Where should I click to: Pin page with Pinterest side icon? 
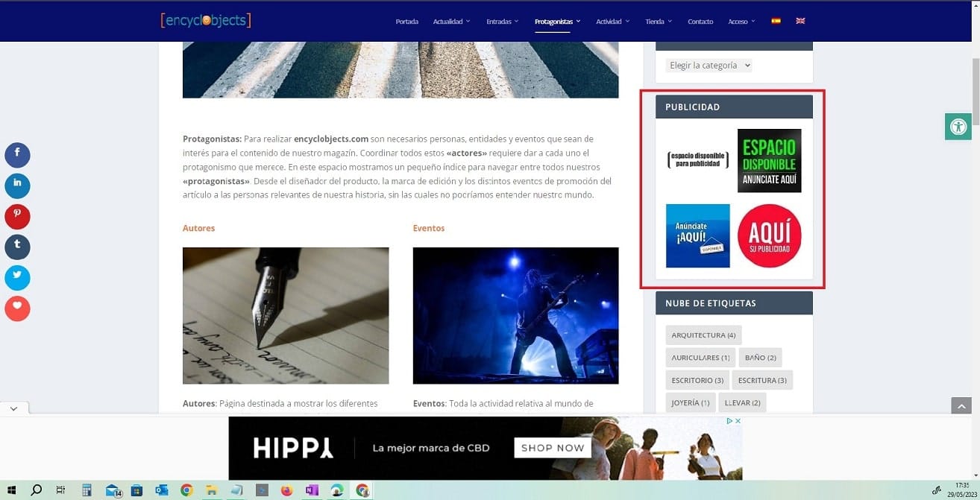[x=17, y=216]
